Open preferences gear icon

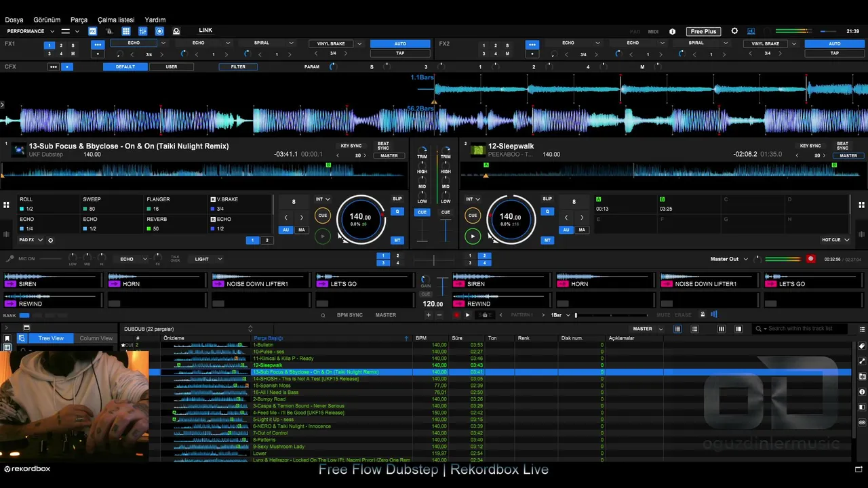click(734, 31)
